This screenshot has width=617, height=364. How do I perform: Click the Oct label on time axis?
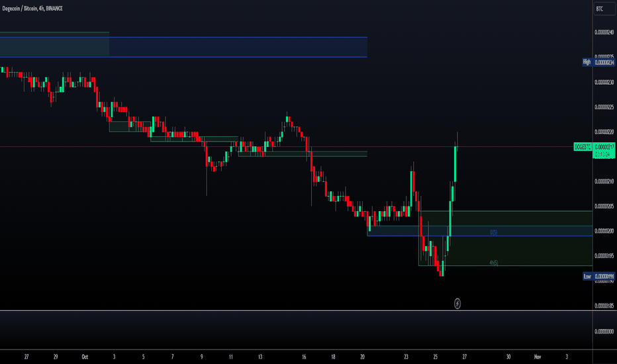coord(85,357)
